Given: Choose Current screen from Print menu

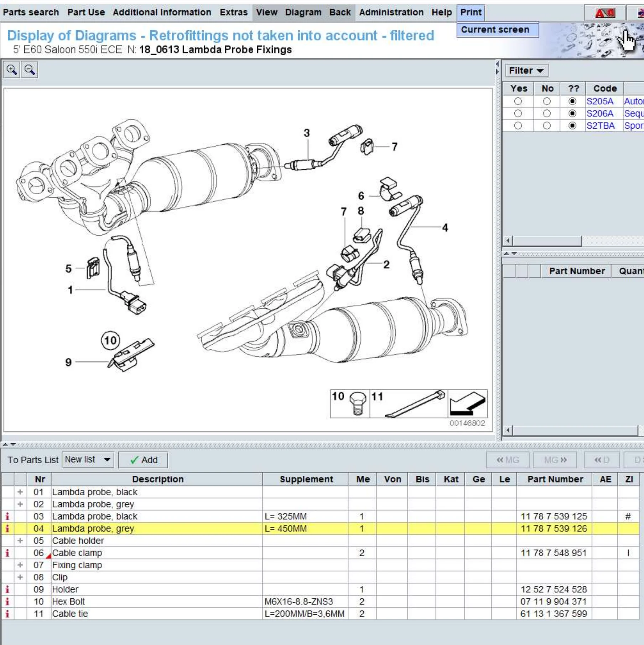Looking at the screenshot, I should coord(495,30).
